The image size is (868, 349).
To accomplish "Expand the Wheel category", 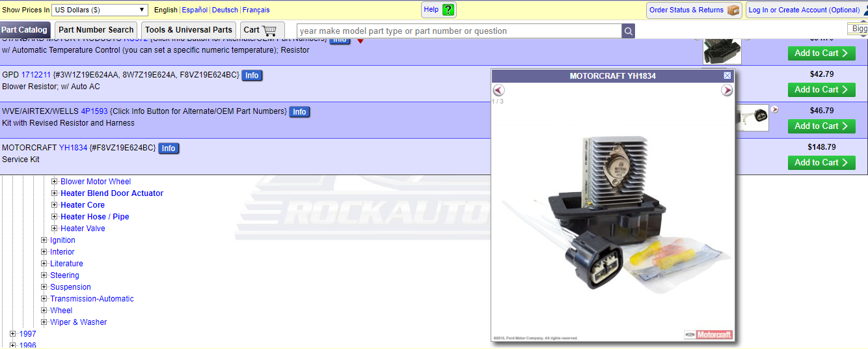I will tap(44, 311).
